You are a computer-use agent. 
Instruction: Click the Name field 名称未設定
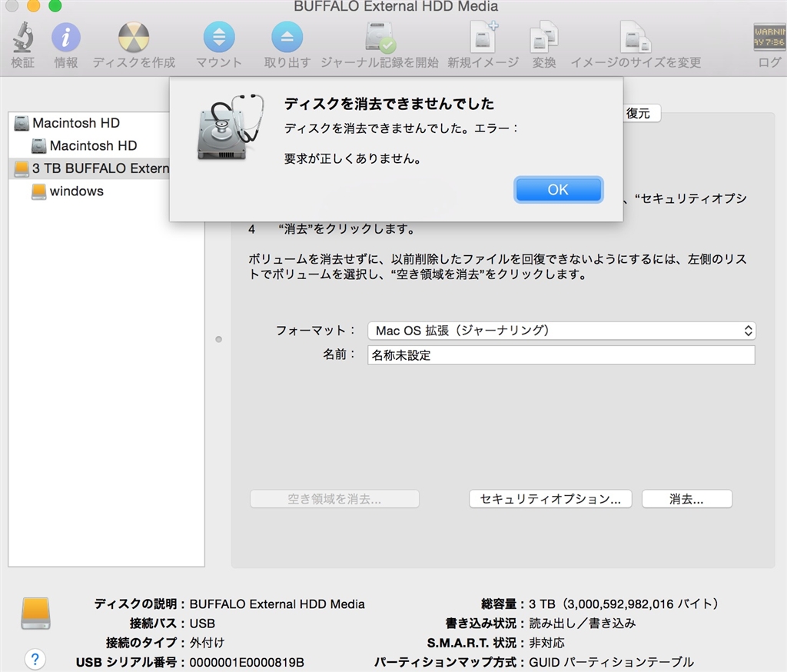[561, 355]
